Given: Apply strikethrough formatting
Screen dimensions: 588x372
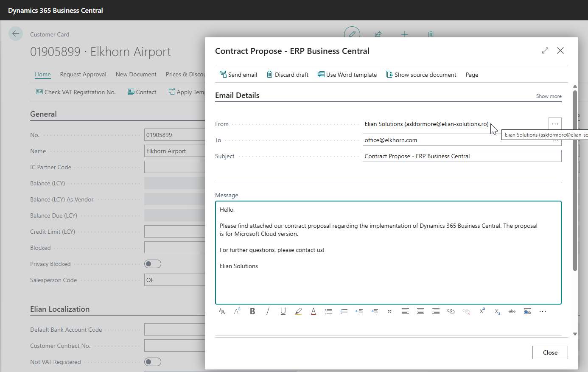Looking at the screenshot, I should pos(512,311).
